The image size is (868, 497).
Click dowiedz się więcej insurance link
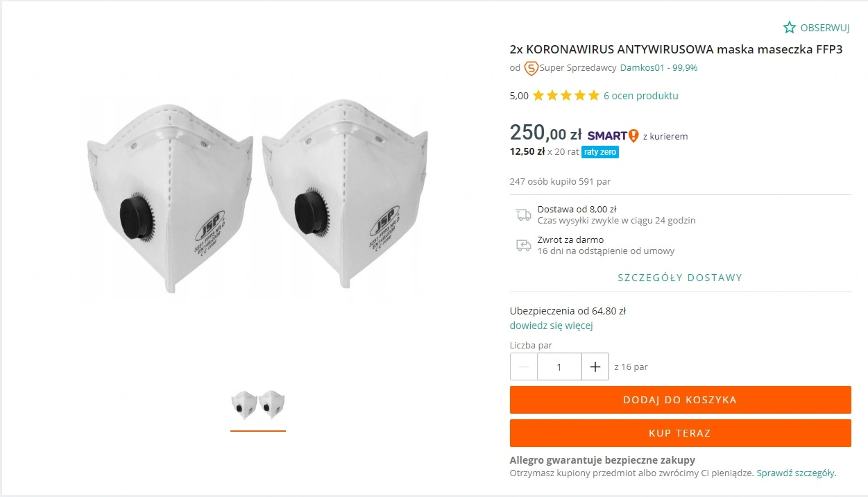[x=551, y=326]
